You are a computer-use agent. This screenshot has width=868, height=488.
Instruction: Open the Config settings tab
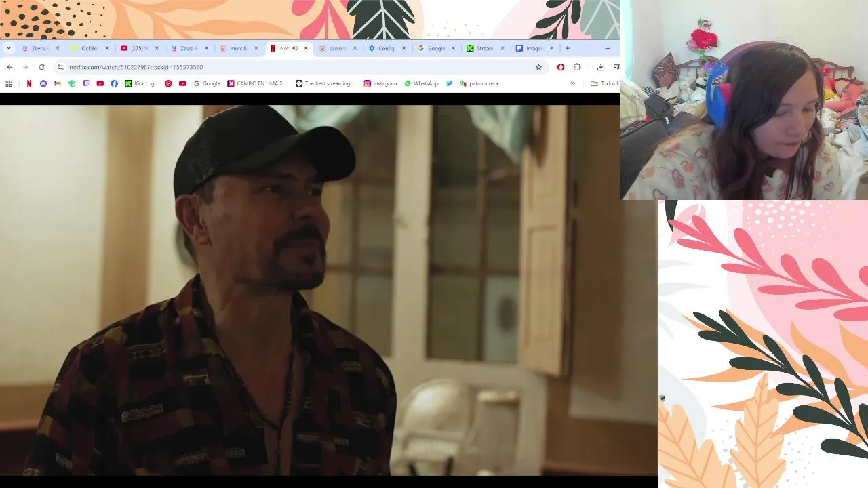[x=386, y=48]
